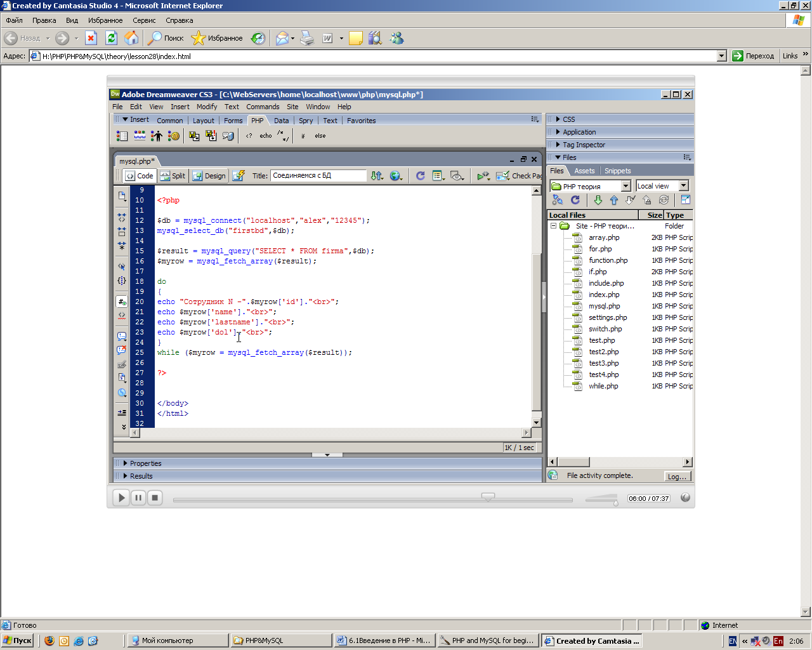The image size is (812, 650).
Task: Select function.php in Files list
Action: click(x=608, y=260)
